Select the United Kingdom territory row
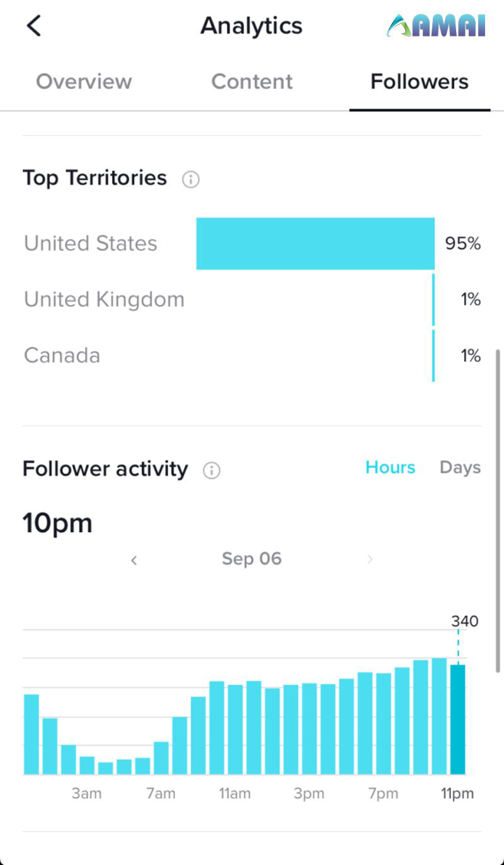The height and width of the screenshot is (865, 504). [252, 299]
